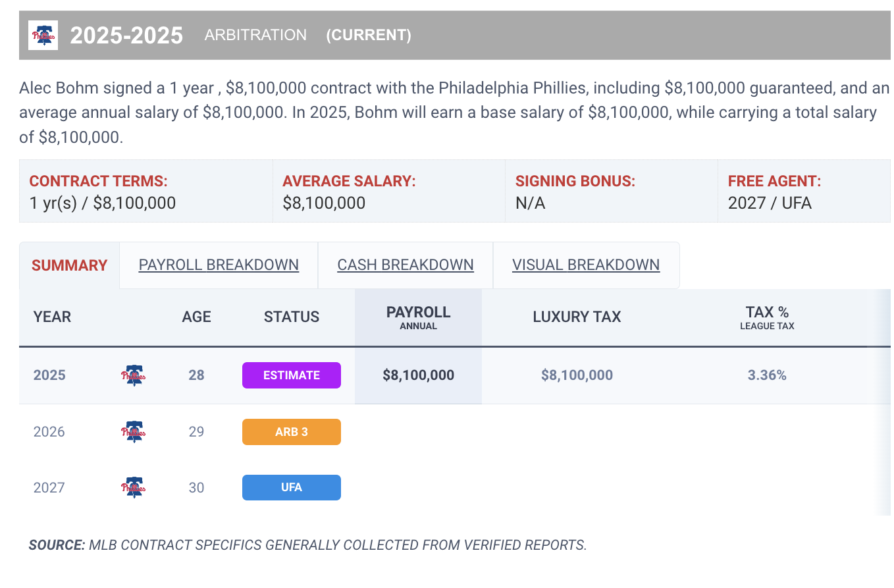This screenshot has height=588, width=894.
Task: Click the Phillies logo in the contract header
Action: coord(43,35)
